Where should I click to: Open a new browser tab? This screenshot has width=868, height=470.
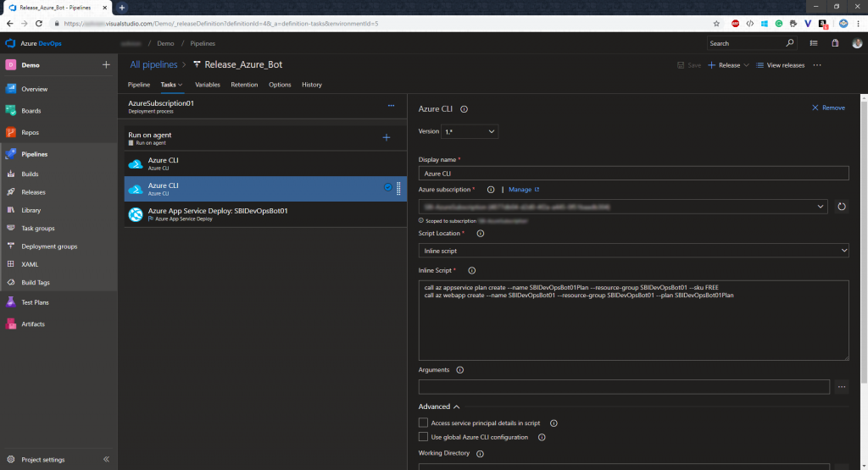(x=122, y=7)
